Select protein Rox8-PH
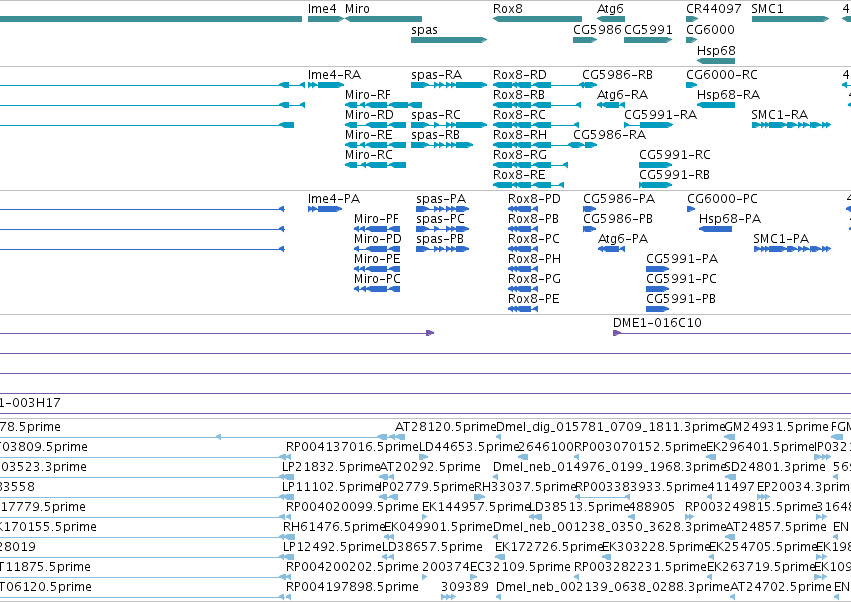Viewport: 851px width, 602px height. pos(535,259)
